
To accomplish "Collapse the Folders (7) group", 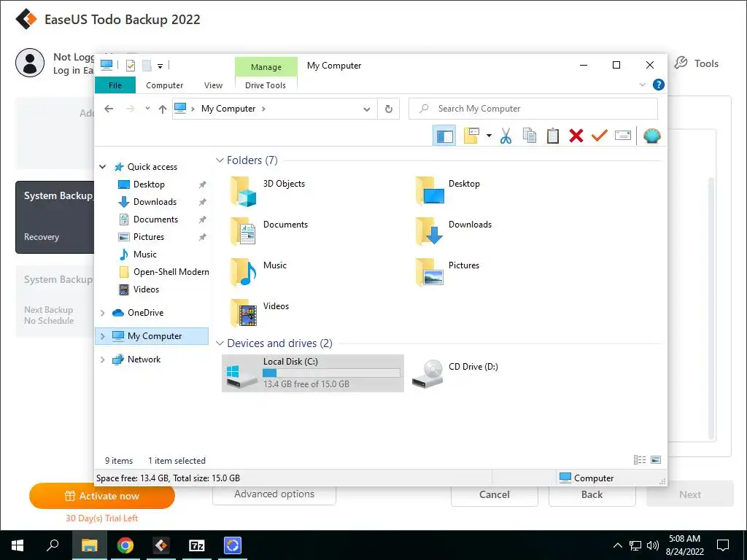I will click(220, 160).
